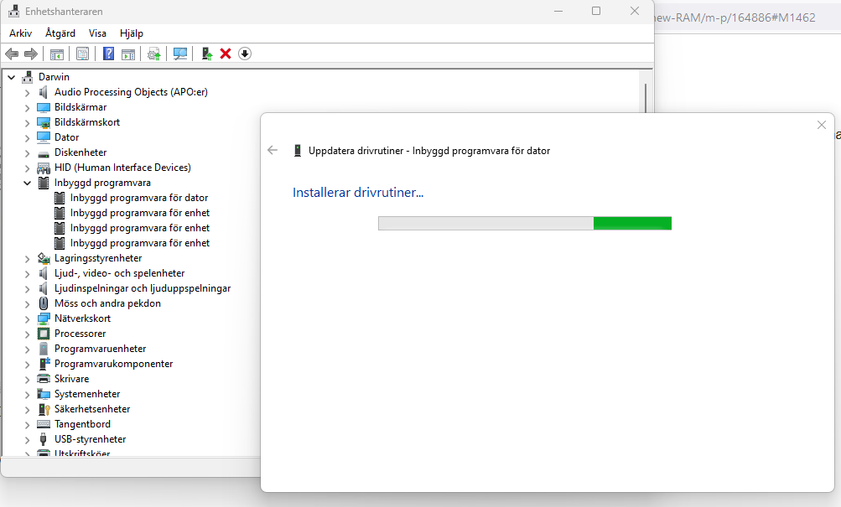Click the Properties toolbar icon

[82, 54]
